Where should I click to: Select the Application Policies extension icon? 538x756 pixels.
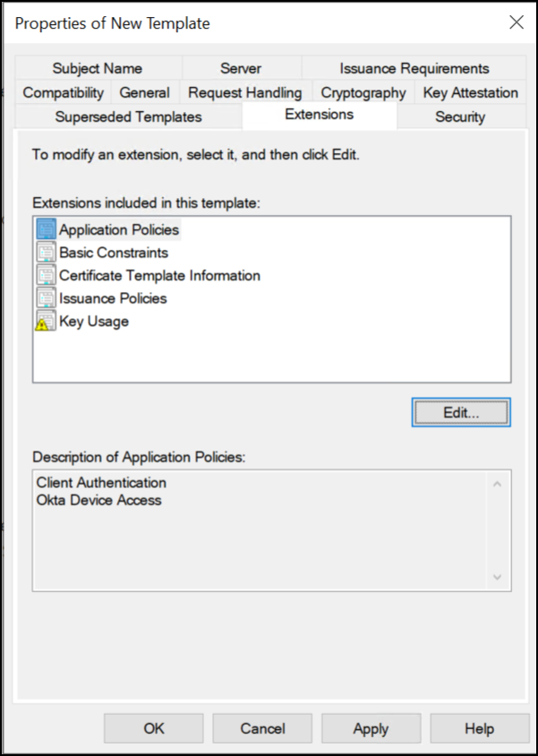pyautogui.click(x=47, y=229)
